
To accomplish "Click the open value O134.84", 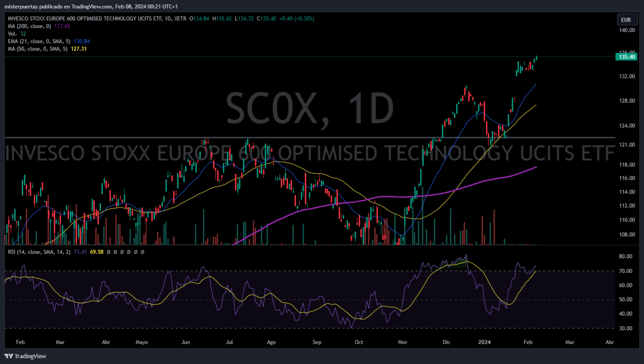I will pyautogui.click(x=200, y=18).
